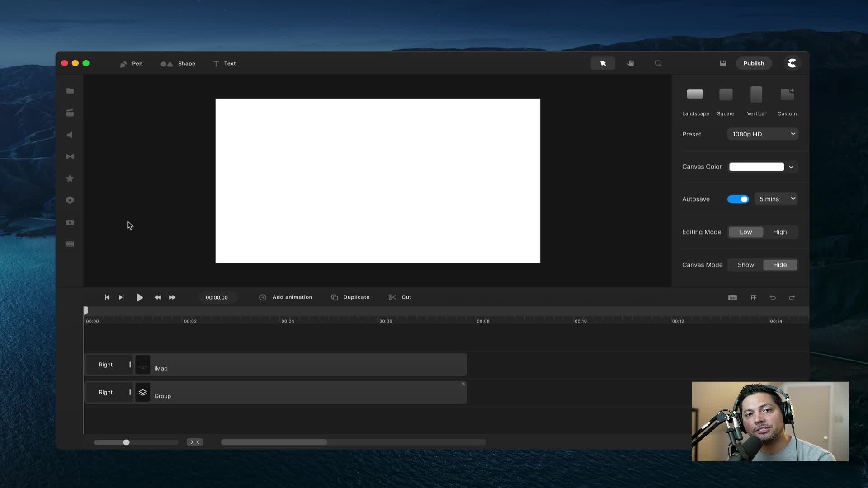
Task: Click the redo arrow
Action: pos(792,297)
